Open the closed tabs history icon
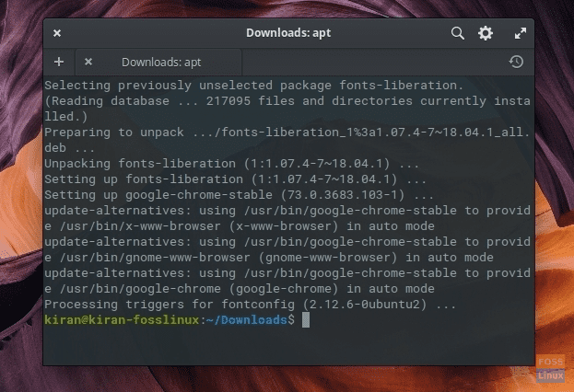The height and width of the screenshot is (392, 574). tap(516, 62)
